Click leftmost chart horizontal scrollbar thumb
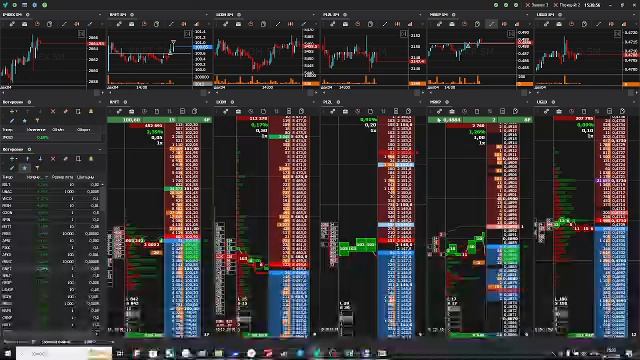Viewport: 640px width, 360px height. [97, 93]
